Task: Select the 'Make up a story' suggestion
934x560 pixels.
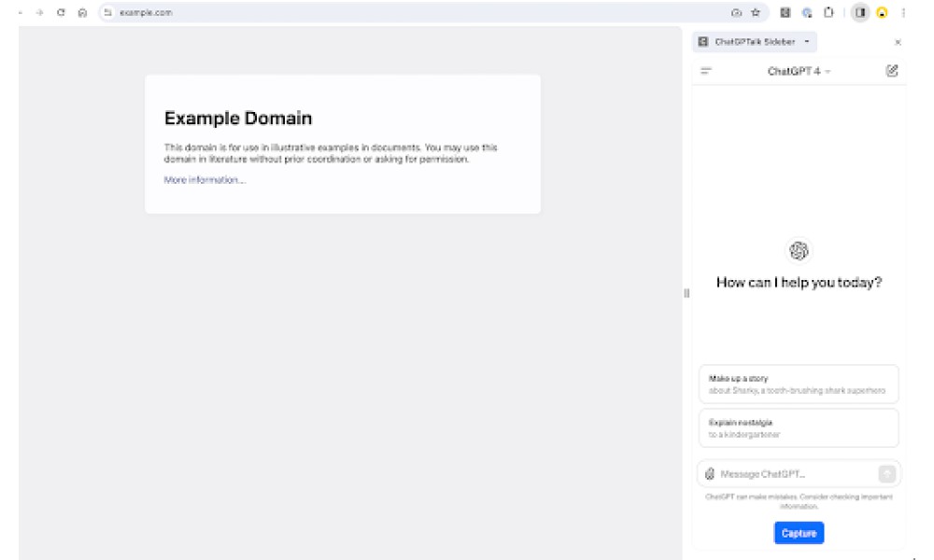Action: 799,385
